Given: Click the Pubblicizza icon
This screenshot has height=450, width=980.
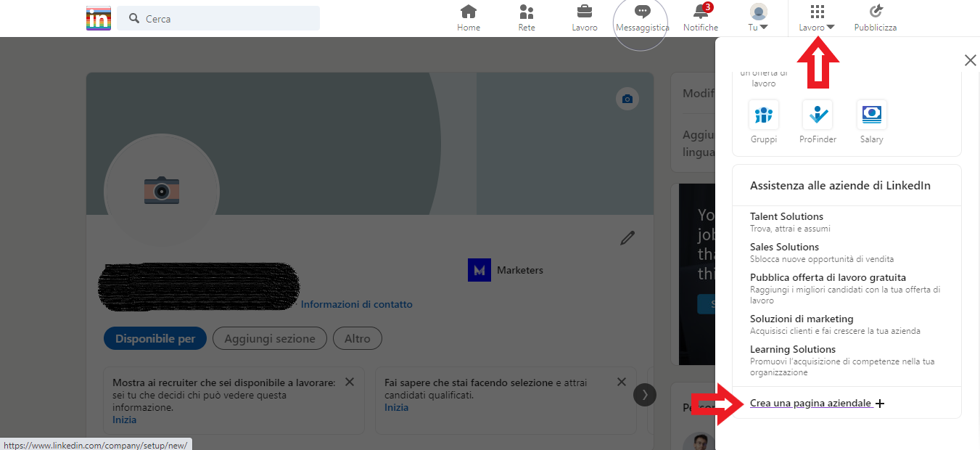Looking at the screenshot, I should coord(875,15).
